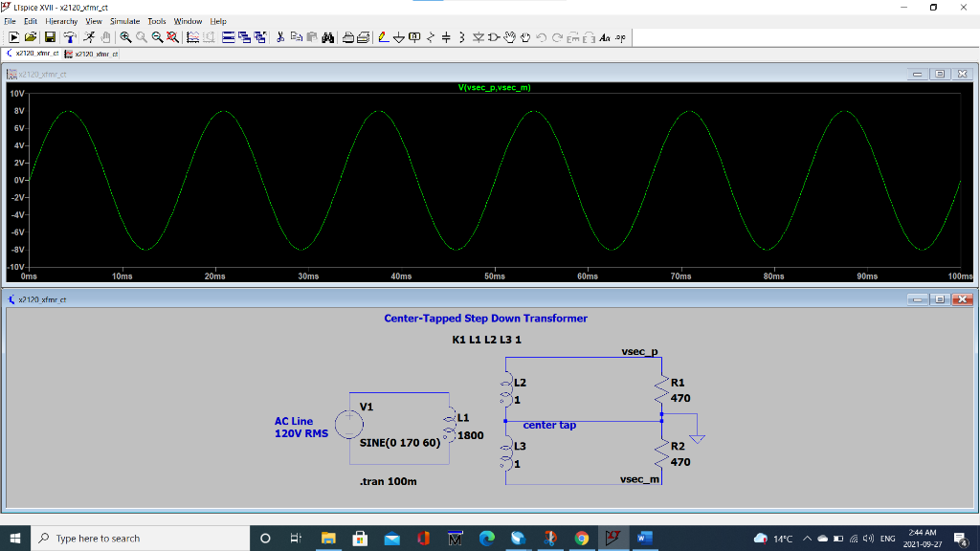Select the Draw Wire pencil tool

382,38
